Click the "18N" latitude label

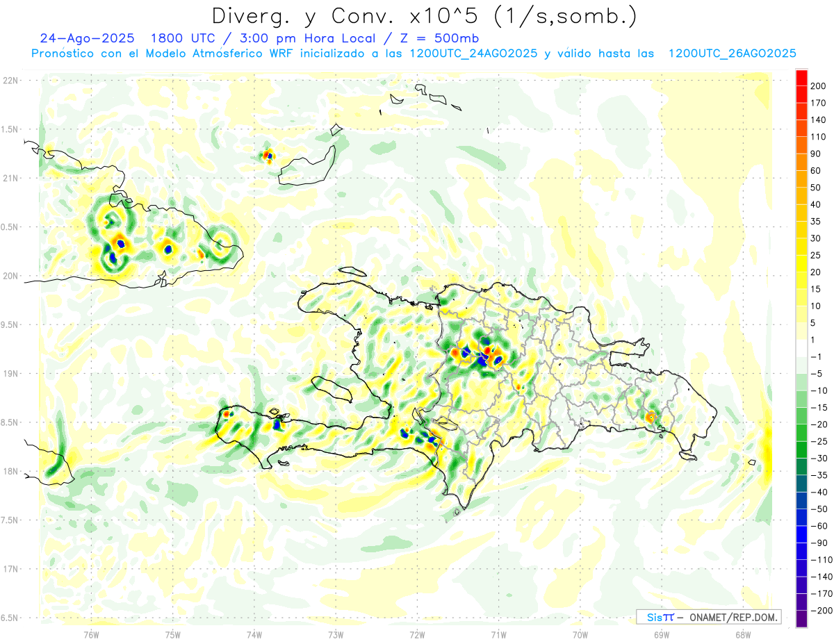(10, 471)
